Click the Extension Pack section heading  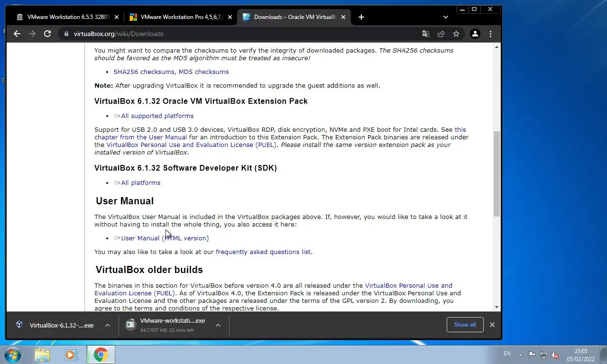[x=201, y=101]
